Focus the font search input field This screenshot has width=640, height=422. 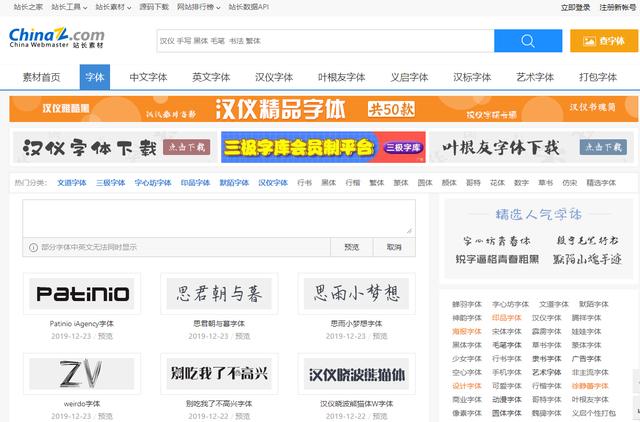(325, 41)
